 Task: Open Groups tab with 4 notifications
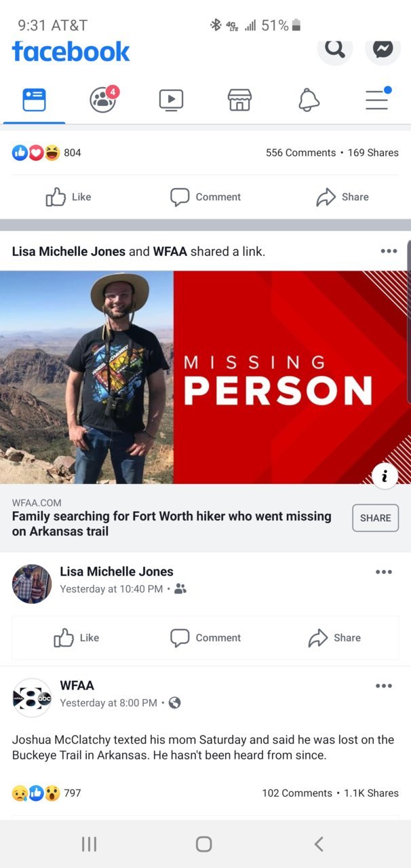click(x=104, y=99)
